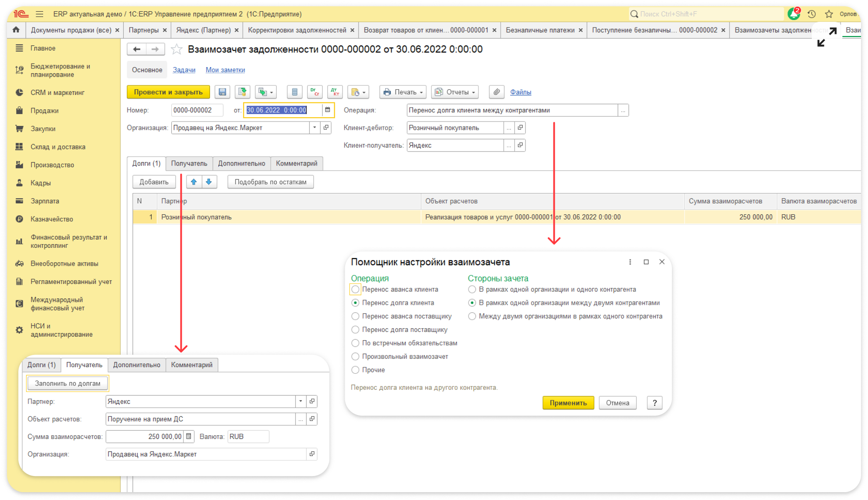Move row up with blue up arrow

(194, 182)
